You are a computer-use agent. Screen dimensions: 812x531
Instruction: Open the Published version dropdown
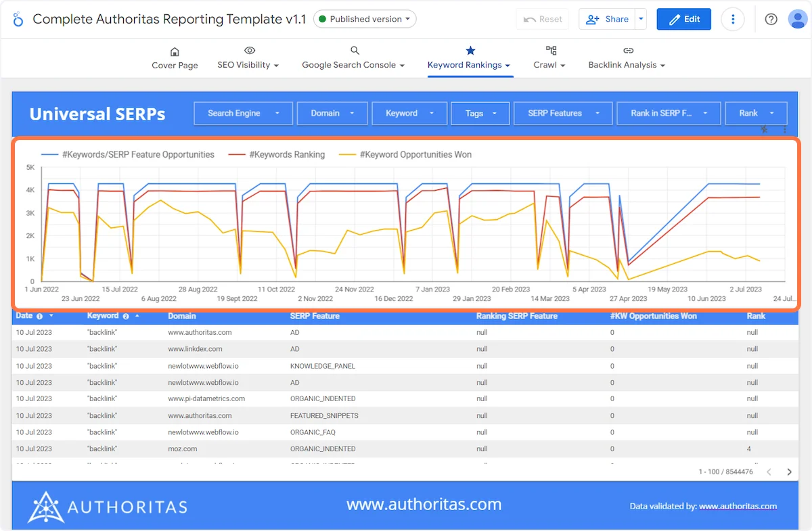pyautogui.click(x=365, y=19)
